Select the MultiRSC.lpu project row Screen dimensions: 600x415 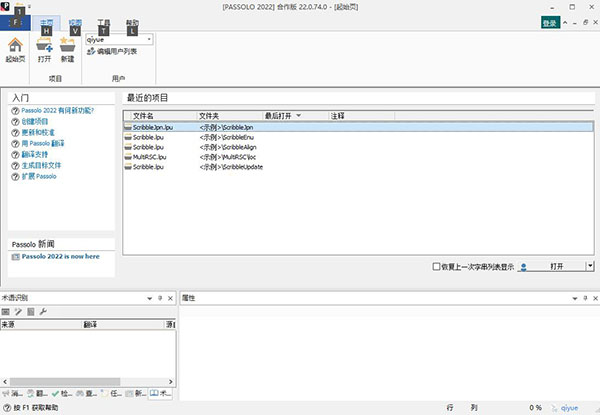[358, 157]
